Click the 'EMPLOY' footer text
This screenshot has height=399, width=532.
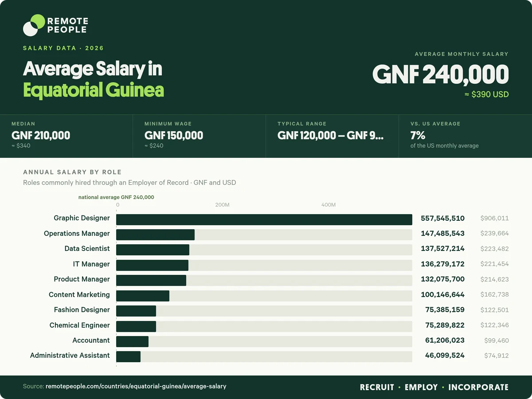[421, 387]
